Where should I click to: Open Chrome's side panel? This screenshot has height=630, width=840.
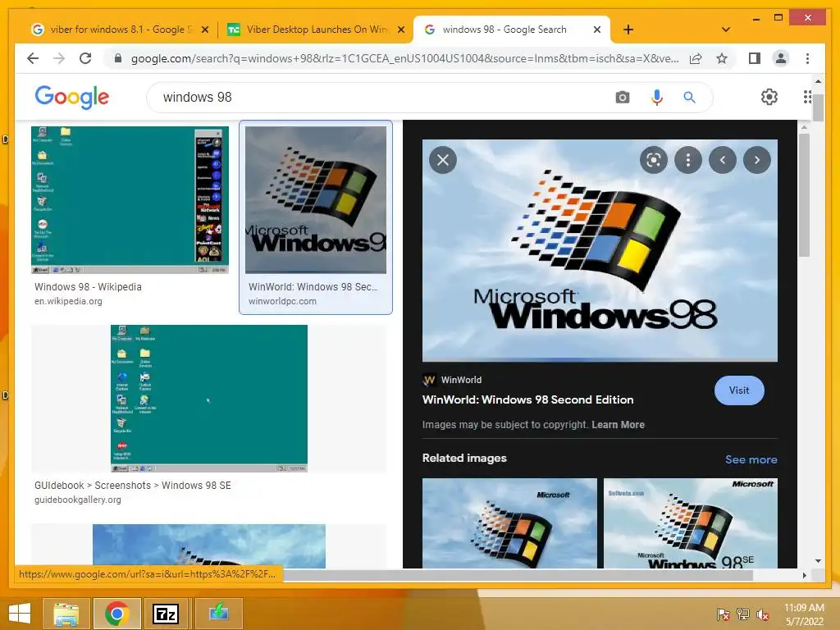(x=755, y=58)
